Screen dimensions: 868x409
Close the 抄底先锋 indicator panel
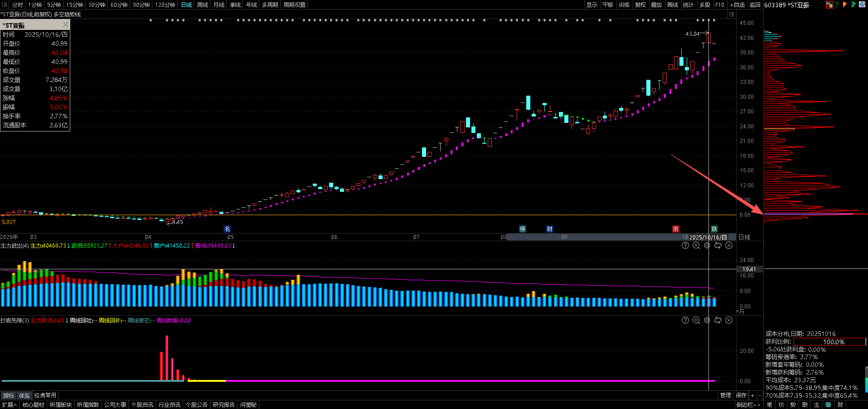pyautogui.click(x=729, y=320)
